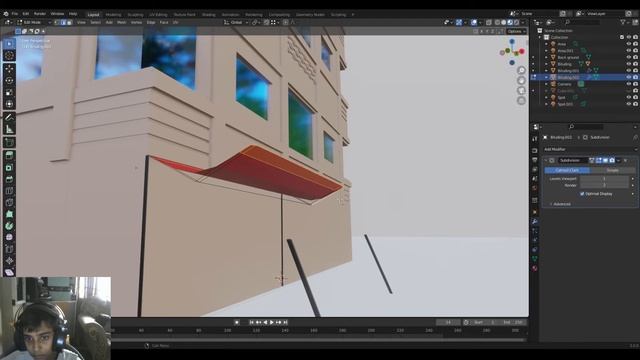The height and width of the screenshot is (360, 640).
Task: Collapse the Subdivision modifier panel
Action: pyautogui.click(x=547, y=160)
